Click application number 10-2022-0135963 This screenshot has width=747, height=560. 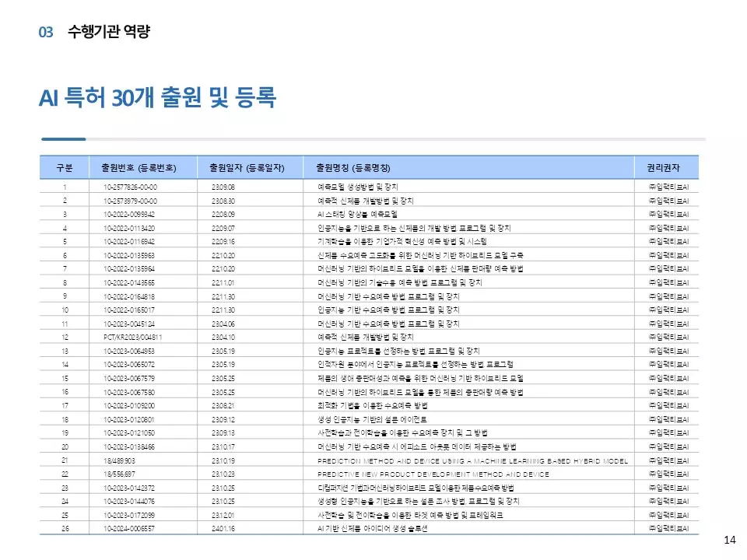pyautogui.click(x=129, y=255)
